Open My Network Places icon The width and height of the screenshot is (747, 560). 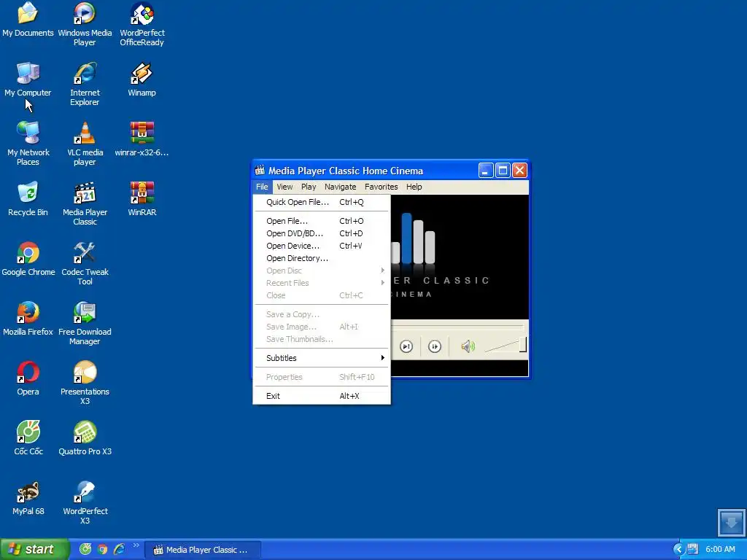coord(28,144)
